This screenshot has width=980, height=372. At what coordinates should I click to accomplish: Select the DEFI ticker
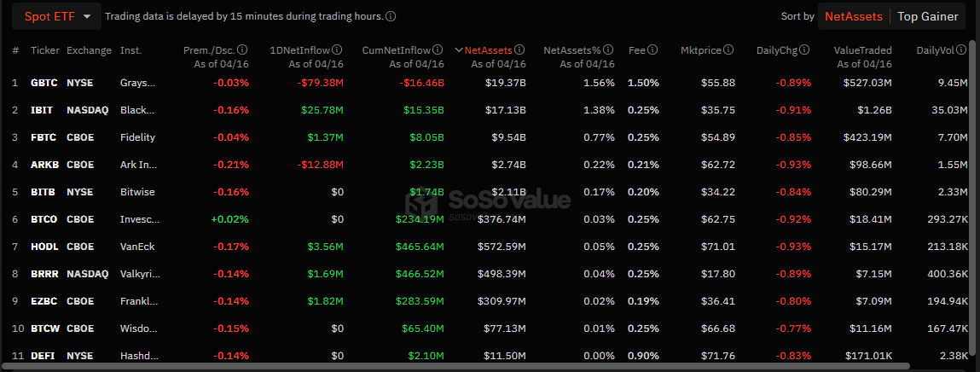pos(43,356)
